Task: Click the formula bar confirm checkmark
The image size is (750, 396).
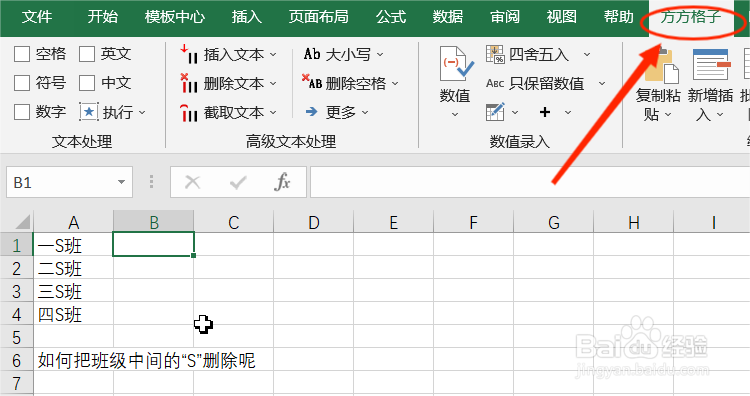Action: [238, 182]
